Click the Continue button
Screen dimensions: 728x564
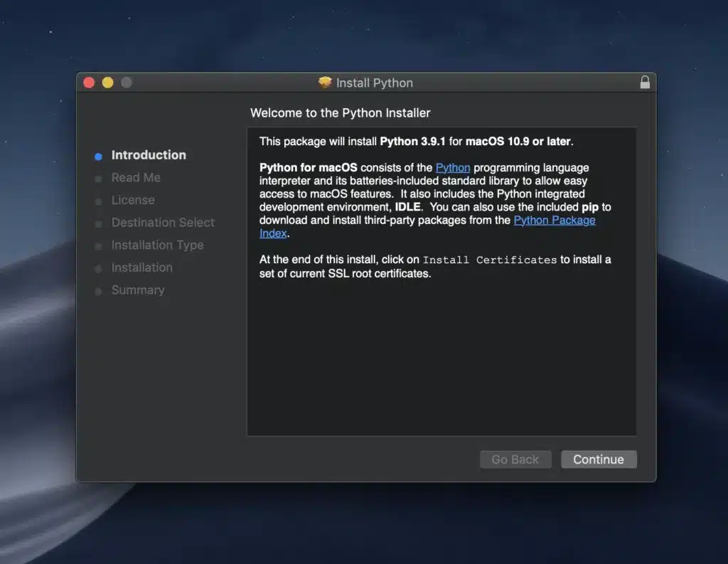[598, 459]
